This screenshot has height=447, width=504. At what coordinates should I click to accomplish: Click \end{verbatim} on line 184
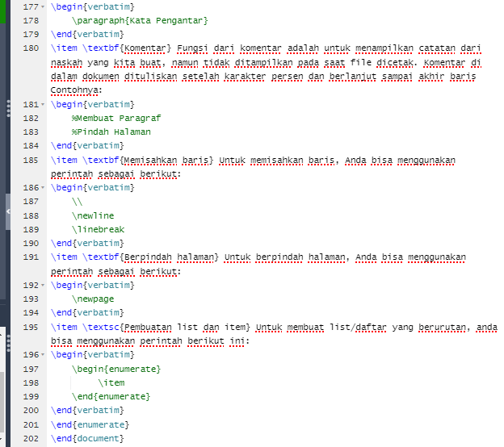pos(87,146)
